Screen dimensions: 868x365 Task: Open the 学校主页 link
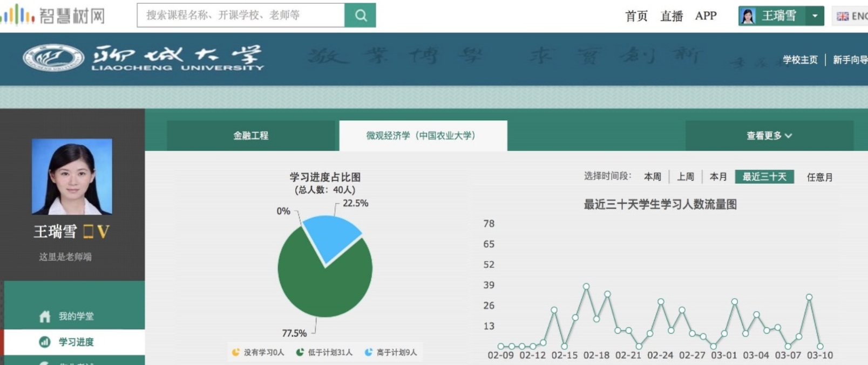click(x=800, y=60)
